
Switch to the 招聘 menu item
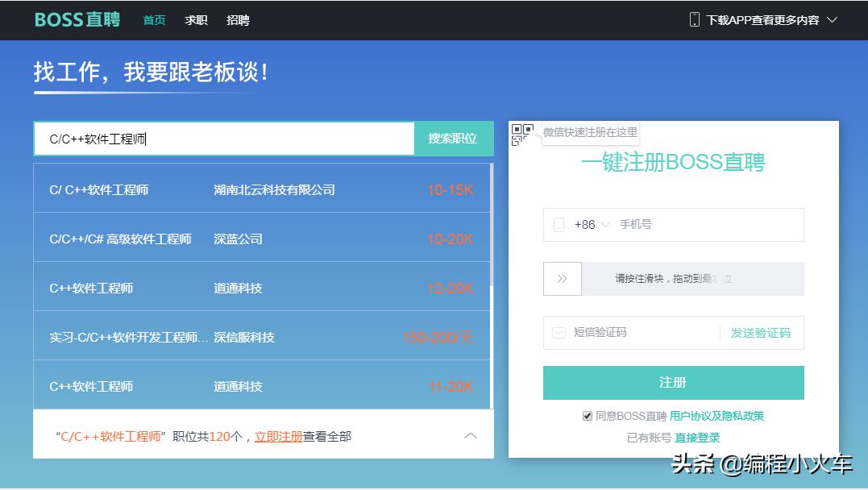click(238, 20)
